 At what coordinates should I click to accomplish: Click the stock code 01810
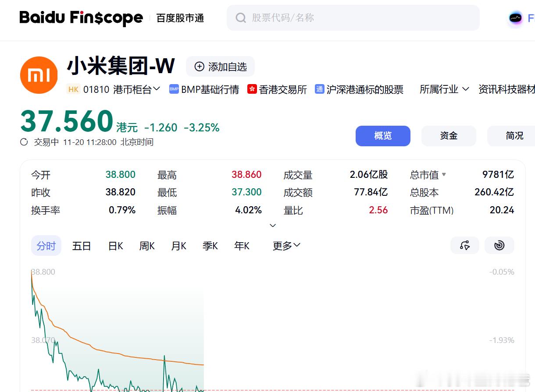96,89
